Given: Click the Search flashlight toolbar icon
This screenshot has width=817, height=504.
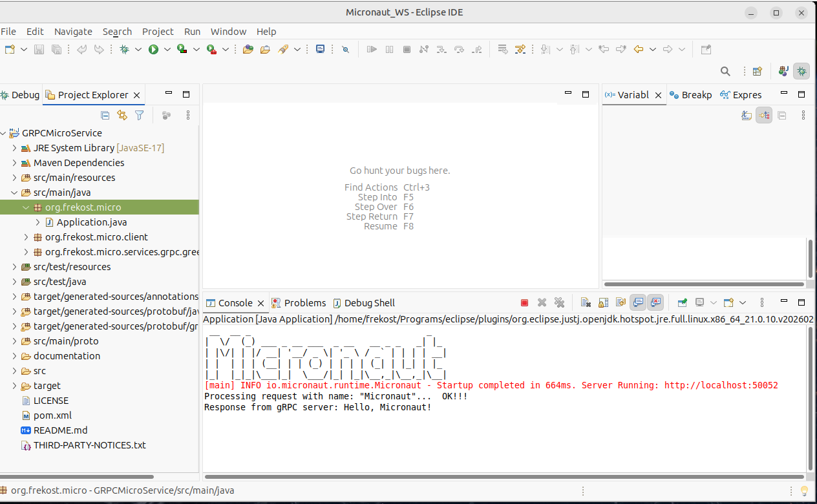Looking at the screenshot, I should coord(283,49).
